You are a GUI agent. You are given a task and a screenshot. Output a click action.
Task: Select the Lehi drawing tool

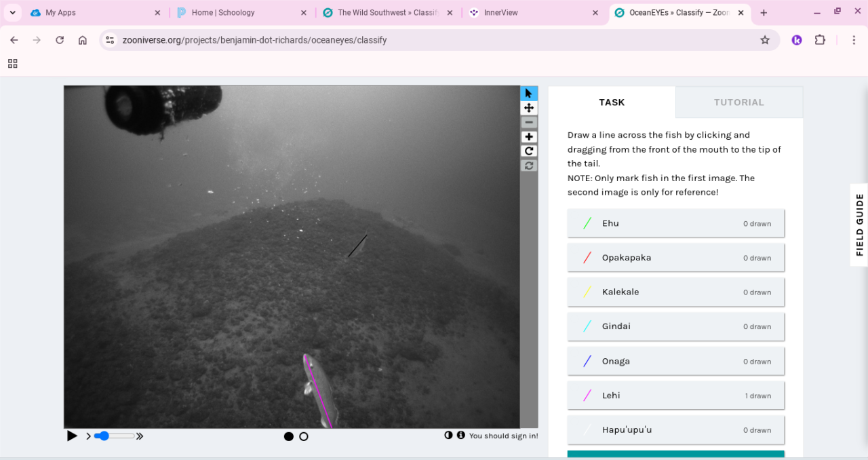pyautogui.click(x=676, y=396)
